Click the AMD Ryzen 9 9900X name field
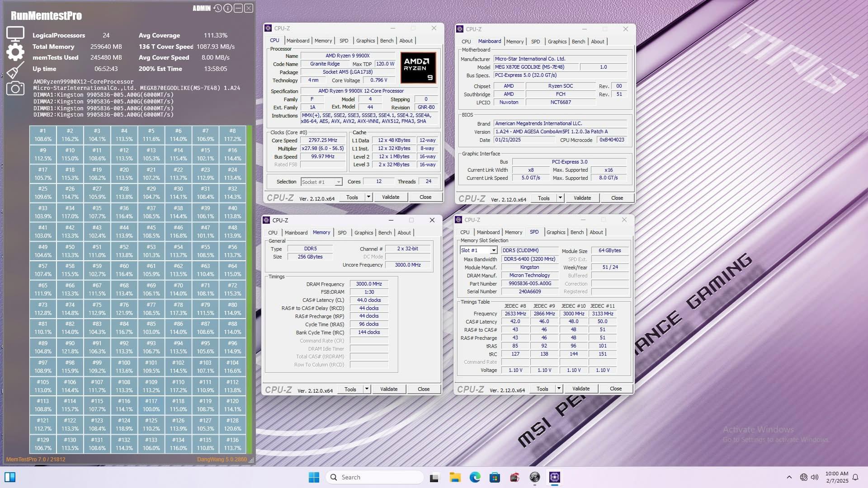Image resolution: width=868 pixels, height=488 pixels. pyautogui.click(x=348, y=56)
